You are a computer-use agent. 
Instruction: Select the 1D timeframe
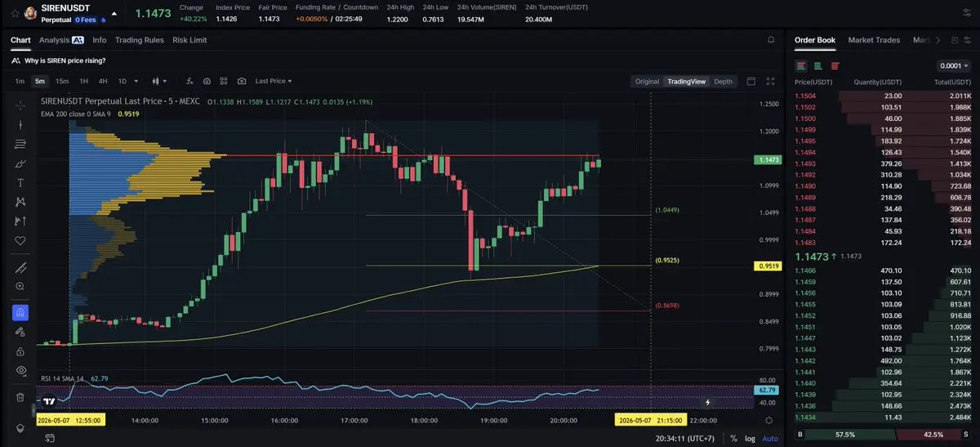click(x=122, y=81)
